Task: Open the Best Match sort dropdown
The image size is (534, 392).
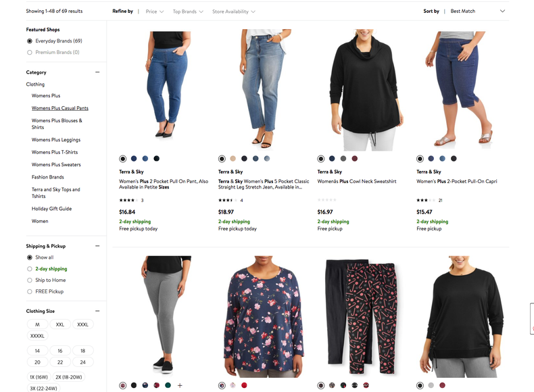Action: (x=477, y=11)
